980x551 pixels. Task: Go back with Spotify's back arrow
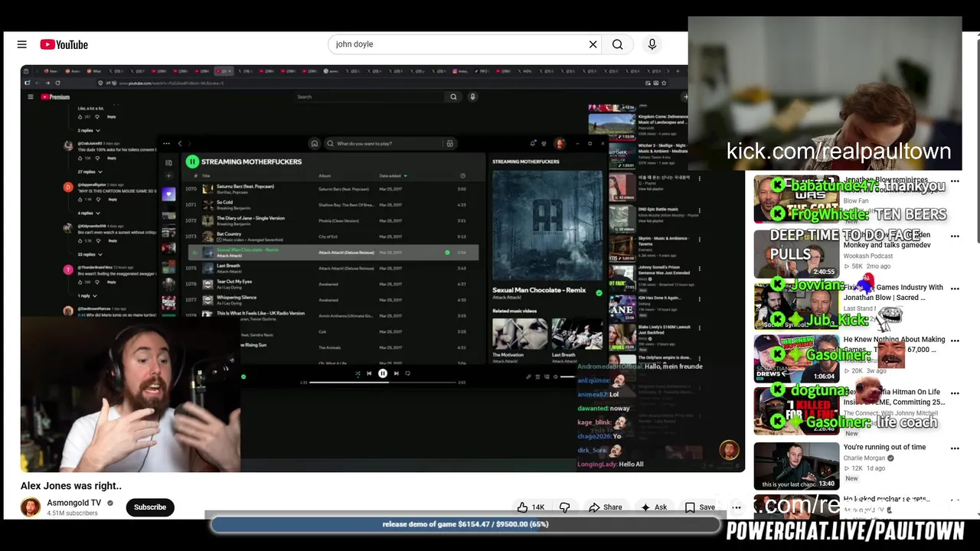(180, 143)
